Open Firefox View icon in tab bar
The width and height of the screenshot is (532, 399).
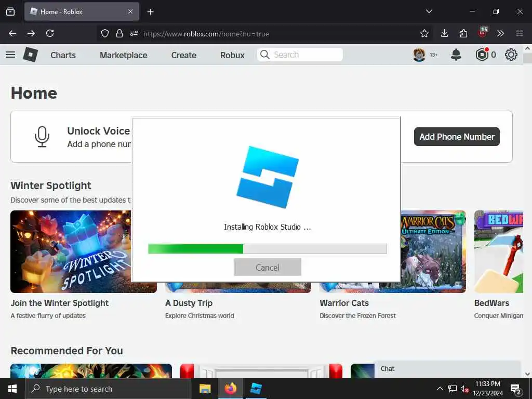[10, 11]
